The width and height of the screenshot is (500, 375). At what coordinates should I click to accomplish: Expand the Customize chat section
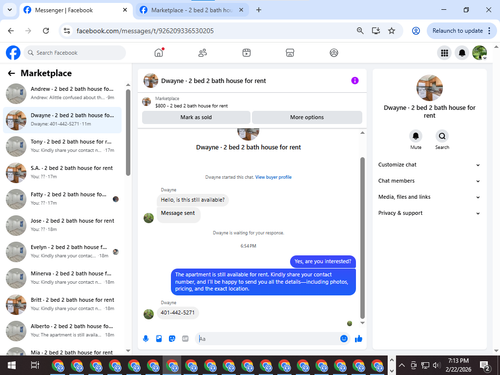[x=429, y=165]
